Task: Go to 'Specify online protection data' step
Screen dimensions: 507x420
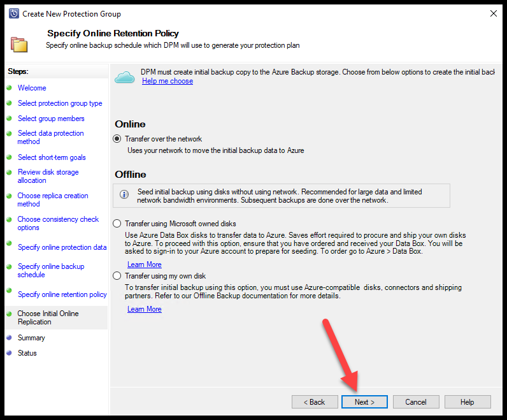Action: [x=62, y=247]
